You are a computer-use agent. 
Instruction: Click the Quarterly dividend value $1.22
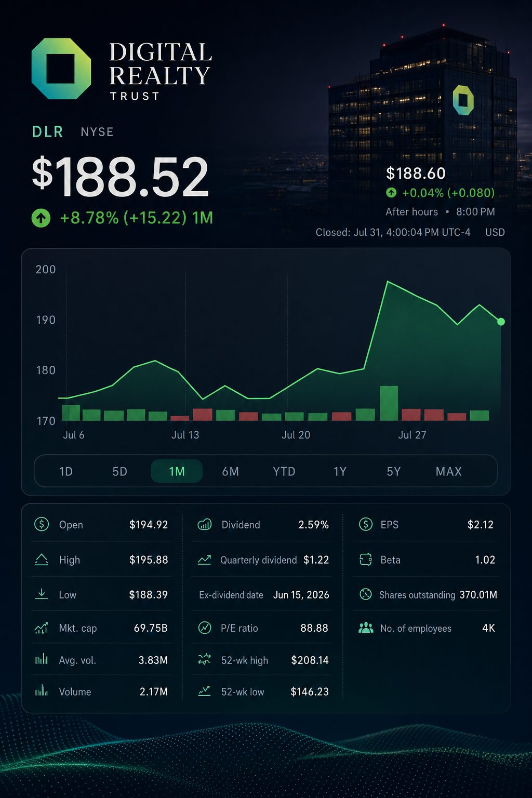[316, 560]
